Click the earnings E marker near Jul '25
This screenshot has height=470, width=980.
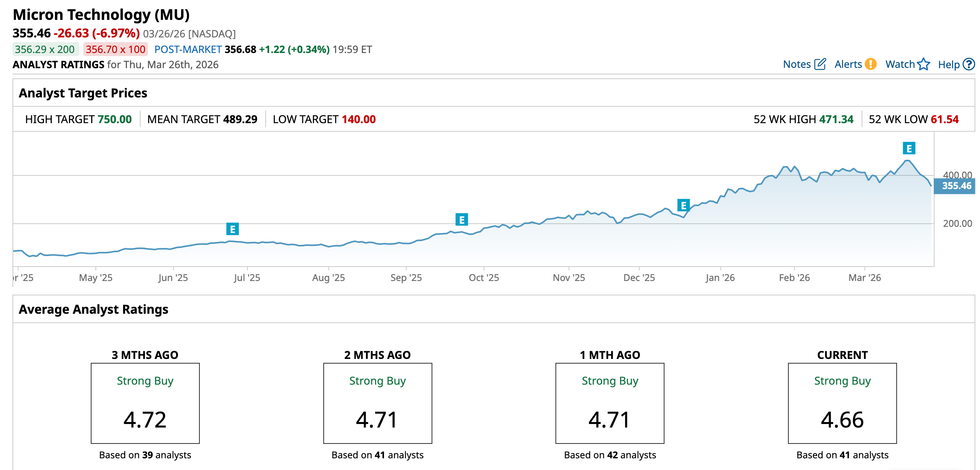[233, 229]
